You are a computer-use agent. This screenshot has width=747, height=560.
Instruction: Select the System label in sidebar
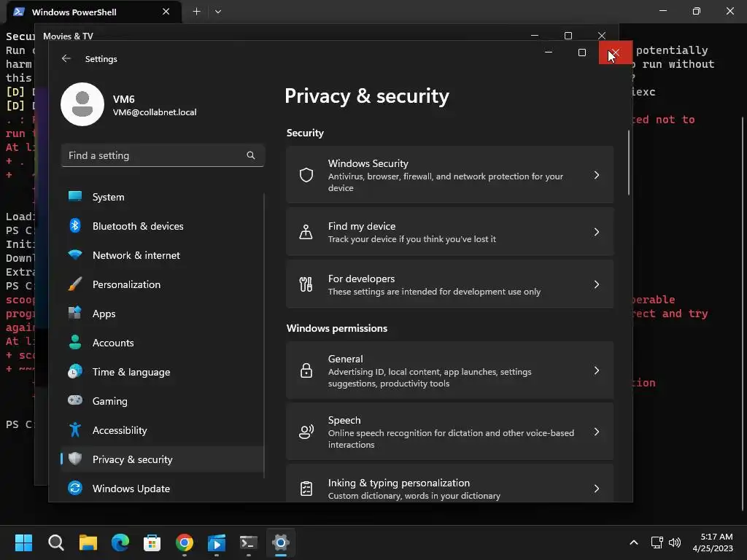pos(108,197)
